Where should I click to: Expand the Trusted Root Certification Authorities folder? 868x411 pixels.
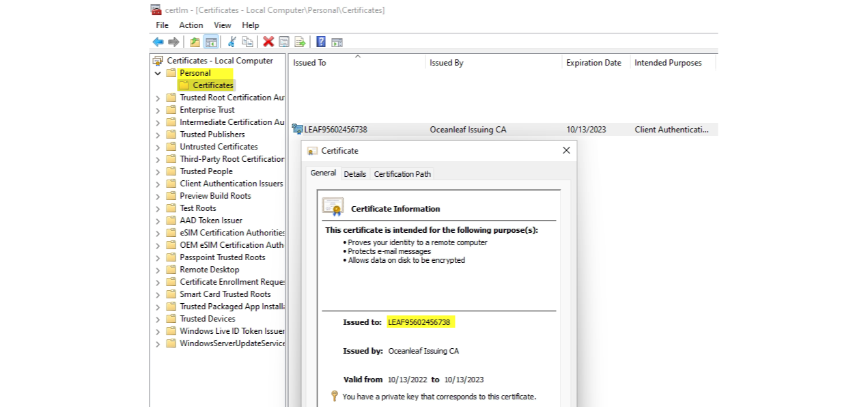[158, 97]
